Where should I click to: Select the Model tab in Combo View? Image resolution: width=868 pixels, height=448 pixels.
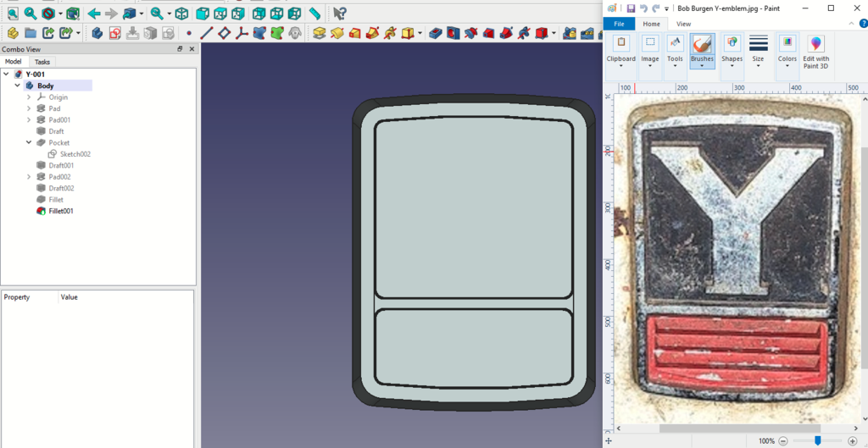click(x=14, y=62)
